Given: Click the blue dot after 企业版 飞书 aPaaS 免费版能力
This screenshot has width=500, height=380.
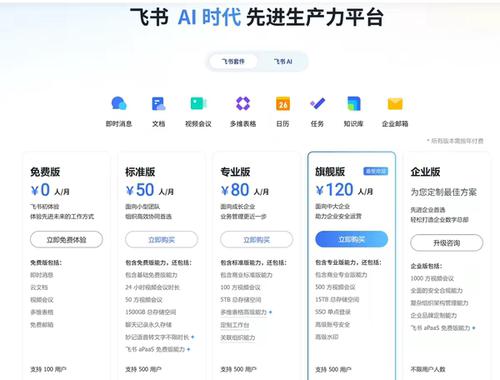Looking at the screenshot, I should pyautogui.click(x=474, y=328).
